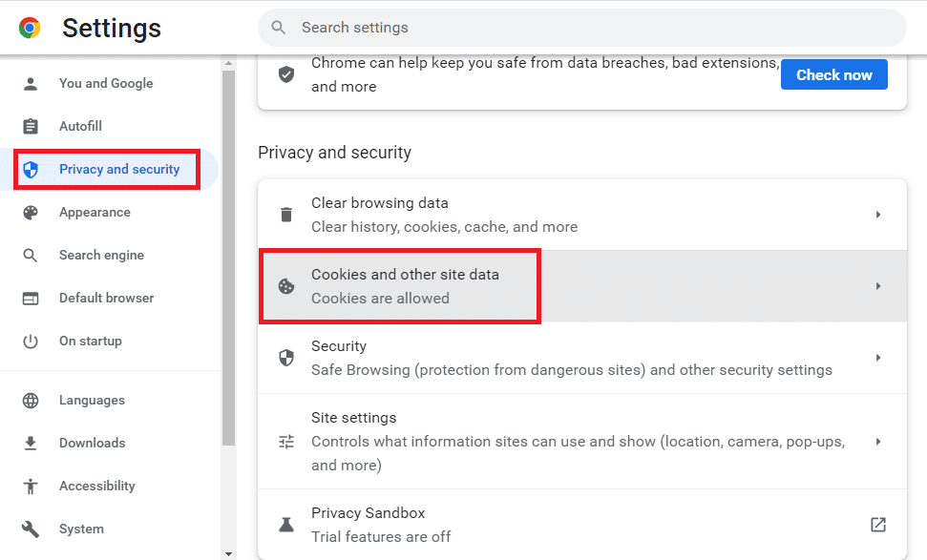Expand the Security row arrow
This screenshot has height=560, width=927.
[878, 358]
